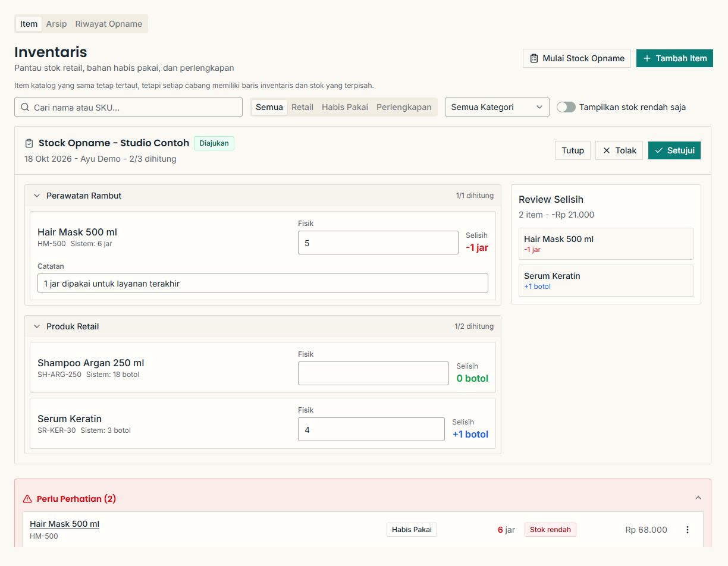The width and height of the screenshot is (728, 566).
Task: Collapse the Produk Retail section
Action: tap(37, 326)
